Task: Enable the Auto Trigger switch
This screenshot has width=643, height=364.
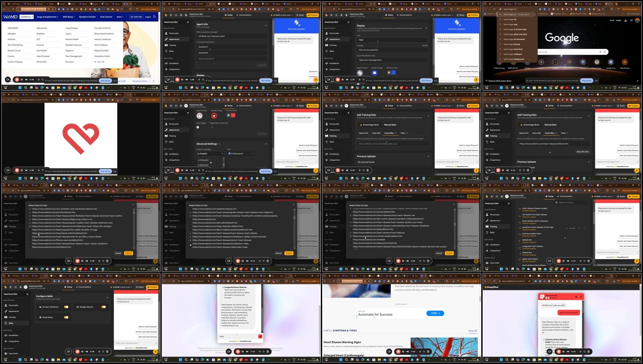Action: [198, 127]
